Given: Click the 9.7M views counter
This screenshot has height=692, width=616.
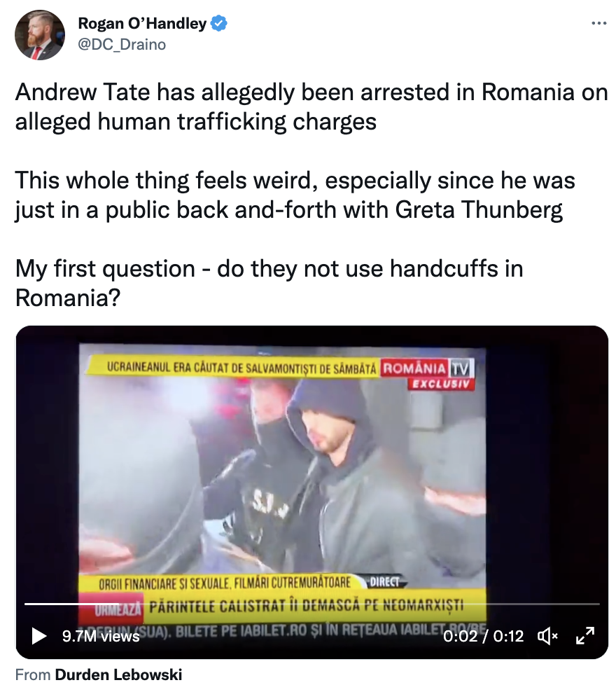Looking at the screenshot, I should pyautogui.click(x=101, y=636).
